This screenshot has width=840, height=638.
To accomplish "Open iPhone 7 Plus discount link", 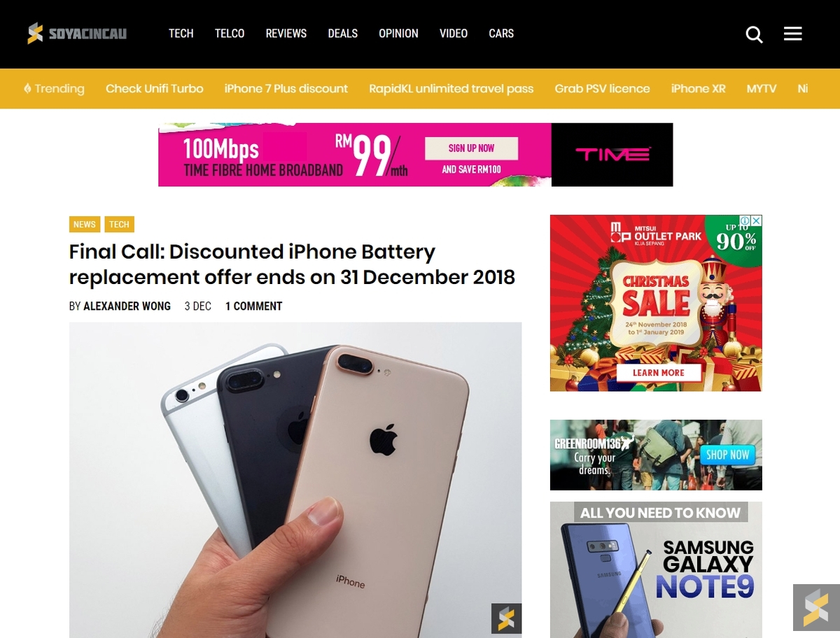I will 286,89.
